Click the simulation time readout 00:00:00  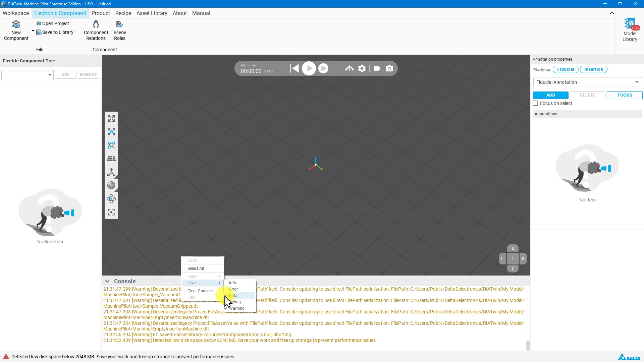[251, 71]
